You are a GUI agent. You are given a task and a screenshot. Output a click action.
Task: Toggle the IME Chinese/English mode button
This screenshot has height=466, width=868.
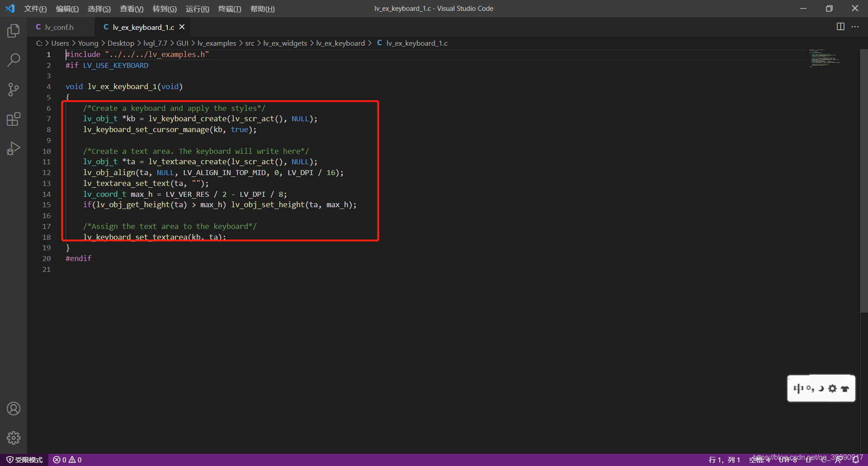click(798, 389)
